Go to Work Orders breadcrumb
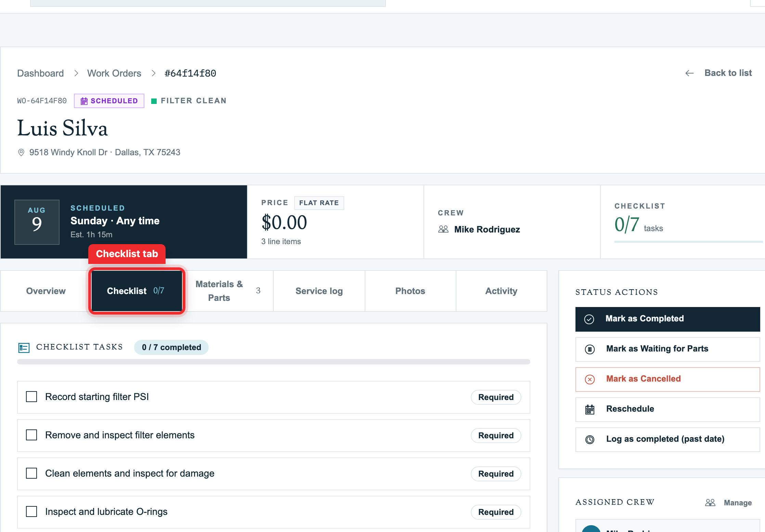Screen dimensions: 765x532 pos(114,73)
